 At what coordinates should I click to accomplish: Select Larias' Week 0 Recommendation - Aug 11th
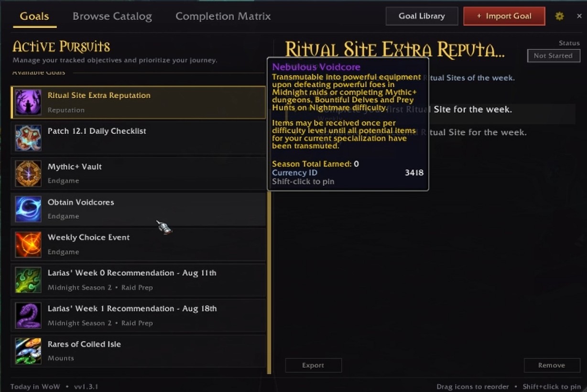(138, 280)
